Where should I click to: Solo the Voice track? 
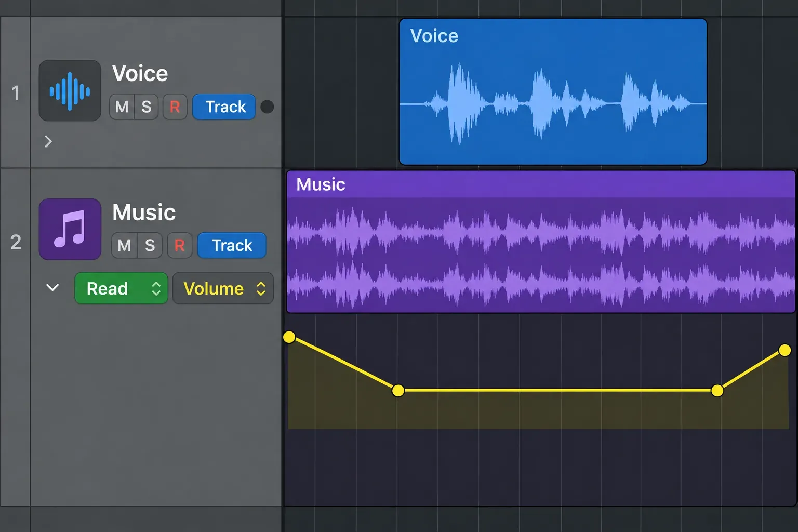[x=147, y=107]
